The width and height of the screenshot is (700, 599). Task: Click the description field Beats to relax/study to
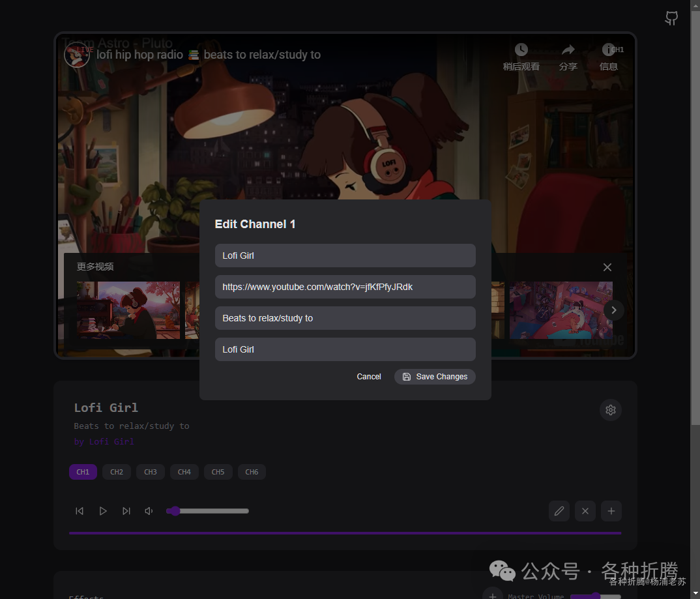click(345, 318)
